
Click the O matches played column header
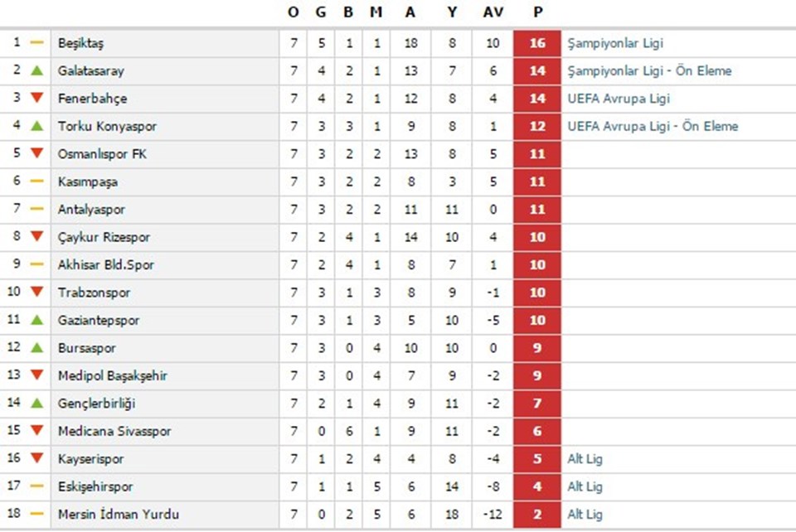tap(294, 12)
